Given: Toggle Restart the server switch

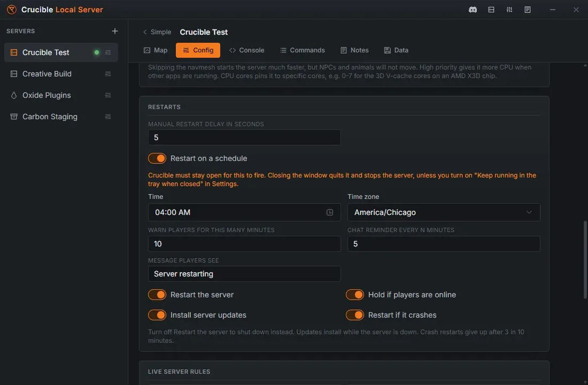Looking at the screenshot, I should (x=157, y=295).
